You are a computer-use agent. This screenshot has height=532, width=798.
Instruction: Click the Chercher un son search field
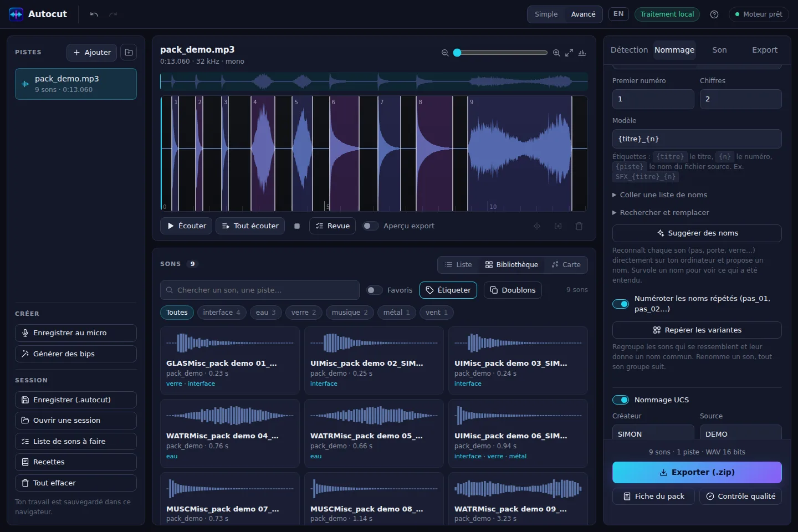point(260,290)
